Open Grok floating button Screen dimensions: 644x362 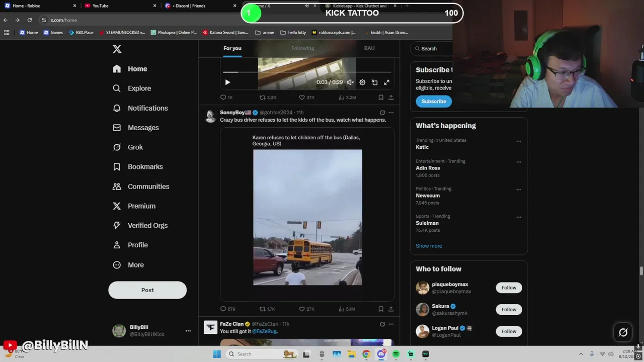tap(623, 332)
